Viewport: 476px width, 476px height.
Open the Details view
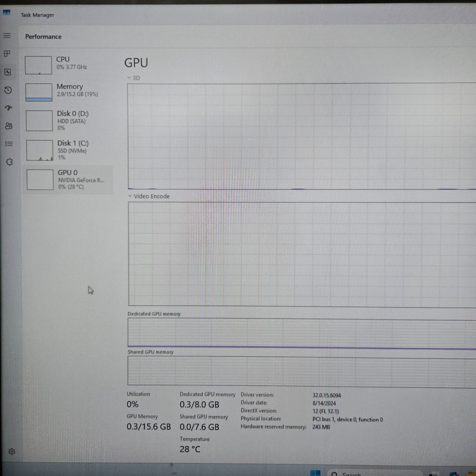point(9,144)
